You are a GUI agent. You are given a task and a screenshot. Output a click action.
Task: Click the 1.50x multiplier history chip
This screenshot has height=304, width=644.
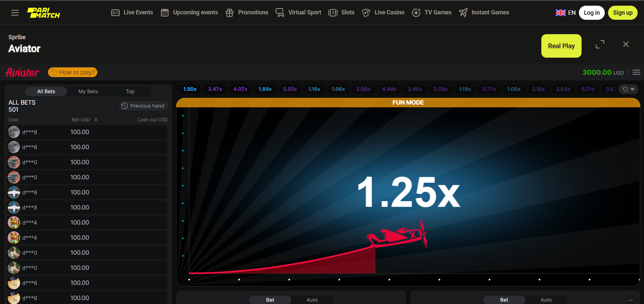(190, 89)
